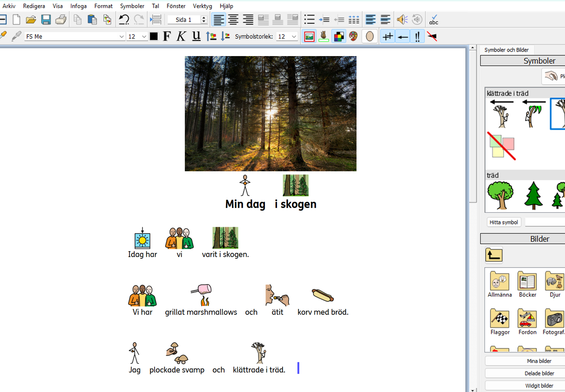
Task: Click the black text color swatch
Action: [x=154, y=36]
